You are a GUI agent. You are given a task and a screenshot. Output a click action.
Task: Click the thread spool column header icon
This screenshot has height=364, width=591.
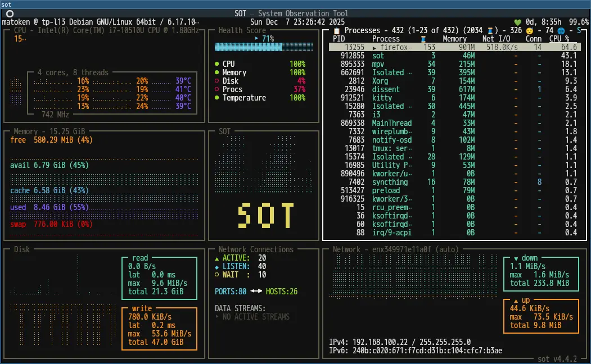423,39
